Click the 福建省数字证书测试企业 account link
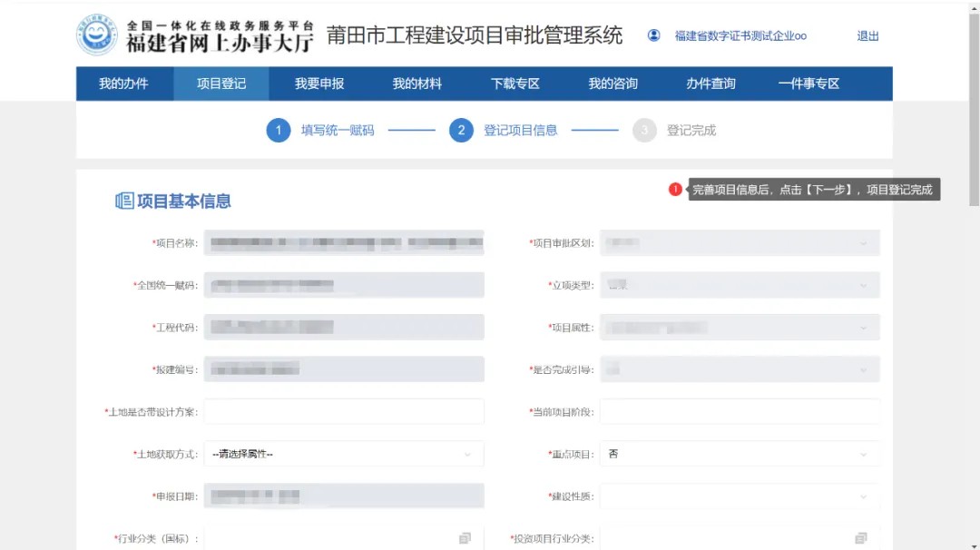 [x=740, y=36]
